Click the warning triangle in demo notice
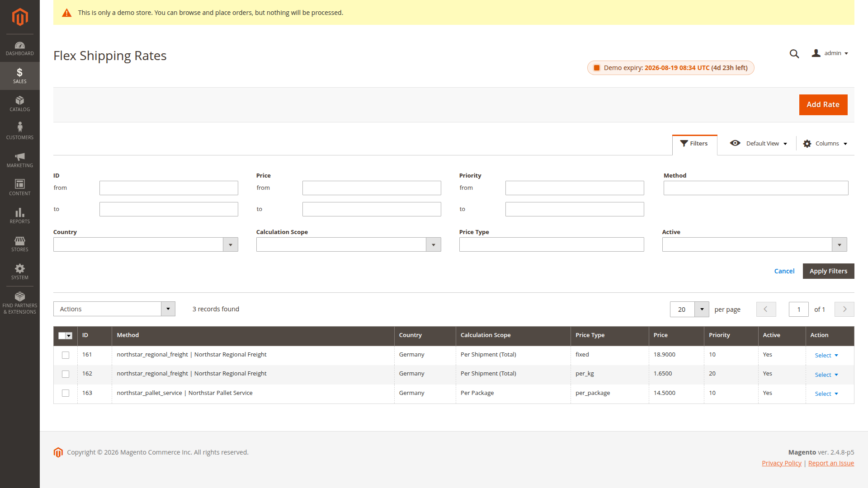Viewport: 868px width, 488px height. pyautogui.click(x=67, y=13)
